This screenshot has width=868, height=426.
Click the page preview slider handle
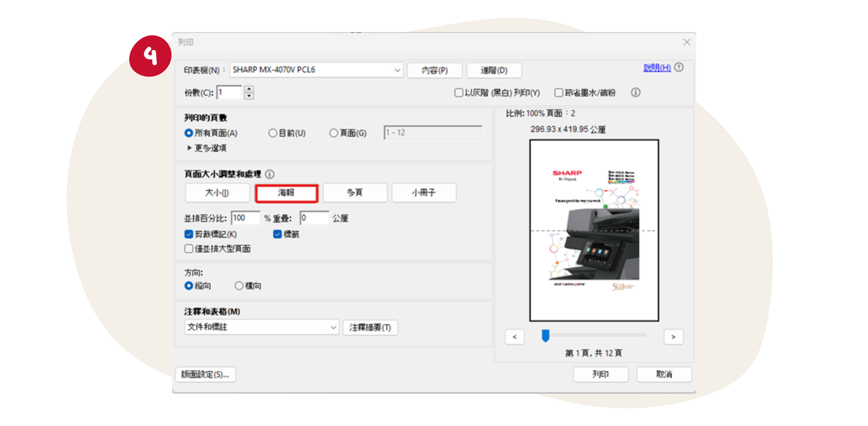click(x=545, y=335)
